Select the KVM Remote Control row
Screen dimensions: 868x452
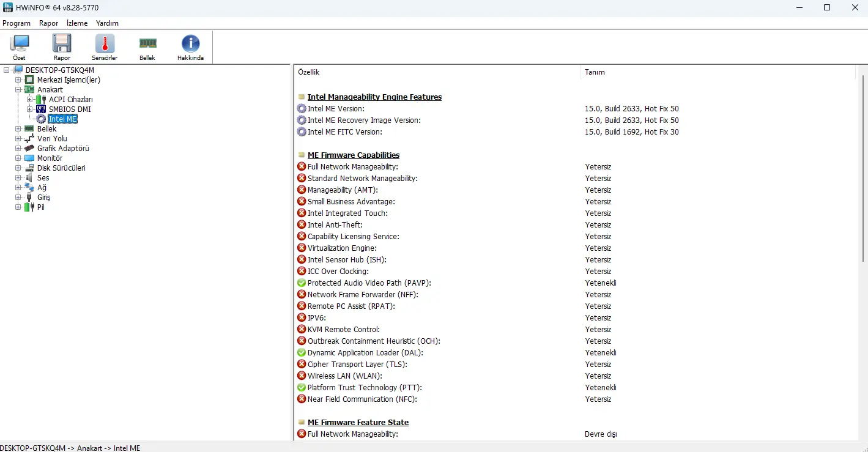575,330
